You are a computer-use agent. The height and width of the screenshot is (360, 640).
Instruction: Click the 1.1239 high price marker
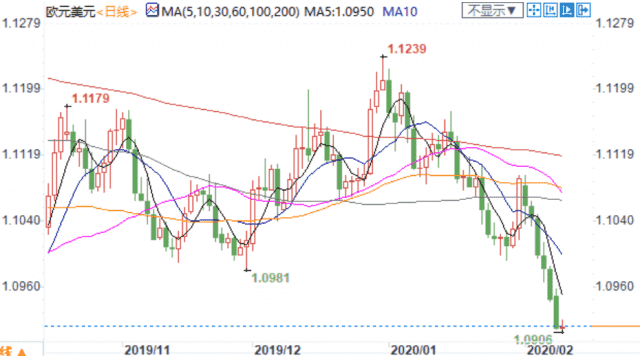(407, 49)
